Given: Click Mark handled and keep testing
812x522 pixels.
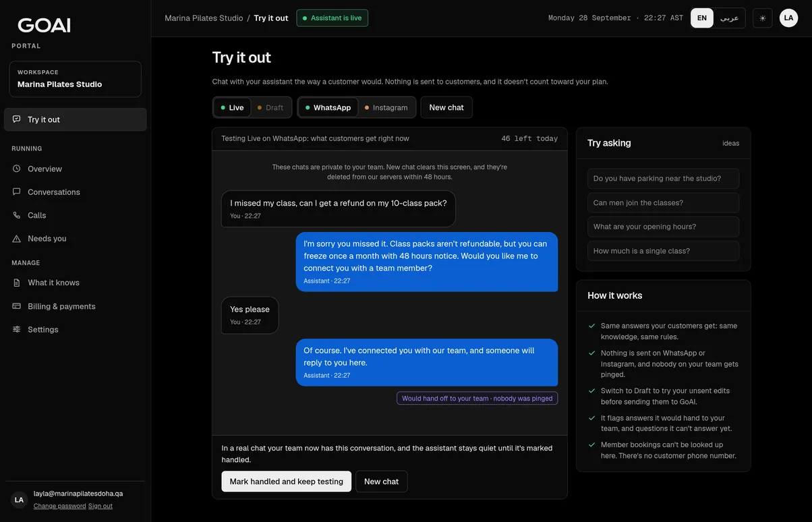Looking at the screenshot, I should coord(287,482).
